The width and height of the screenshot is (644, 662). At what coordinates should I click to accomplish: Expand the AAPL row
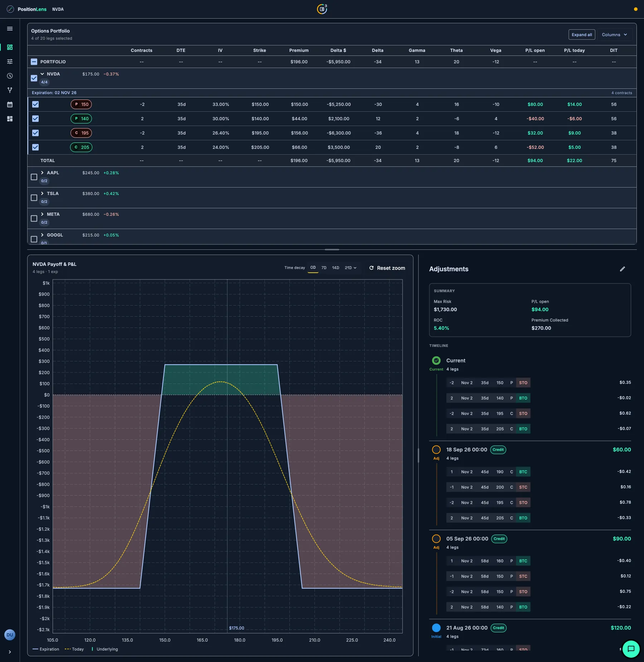[x=42, y=173]
